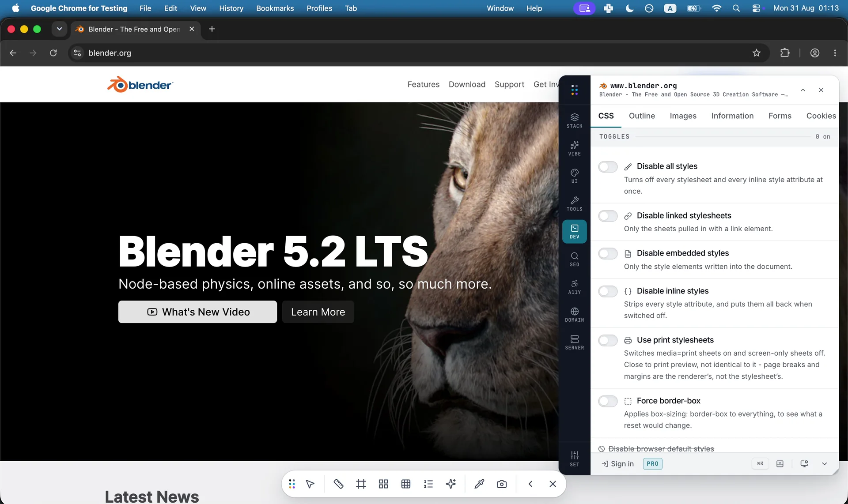Collapse the floating toolbar with left chevron
Viewport: 848px width, 504px height.
(530, 484)
